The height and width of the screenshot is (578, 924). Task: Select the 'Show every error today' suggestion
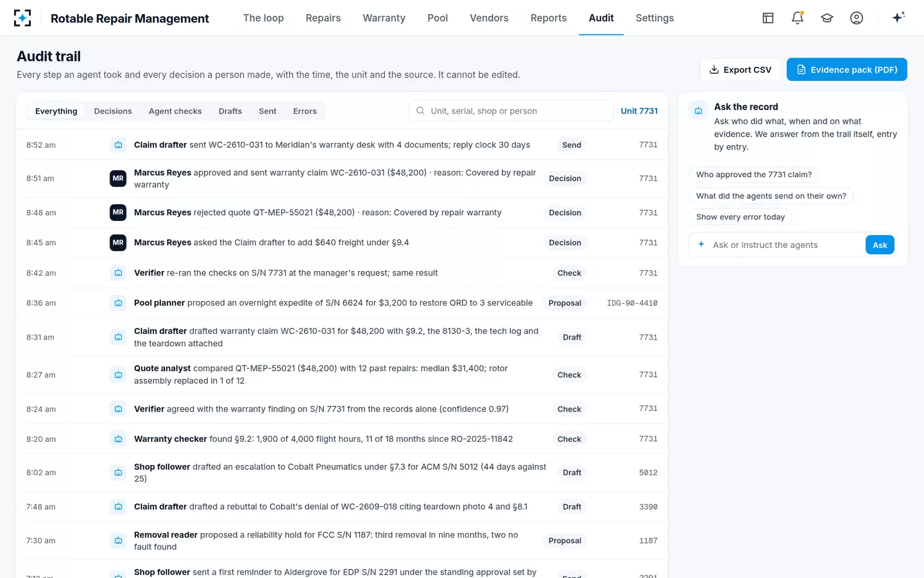tap(740, 217)
